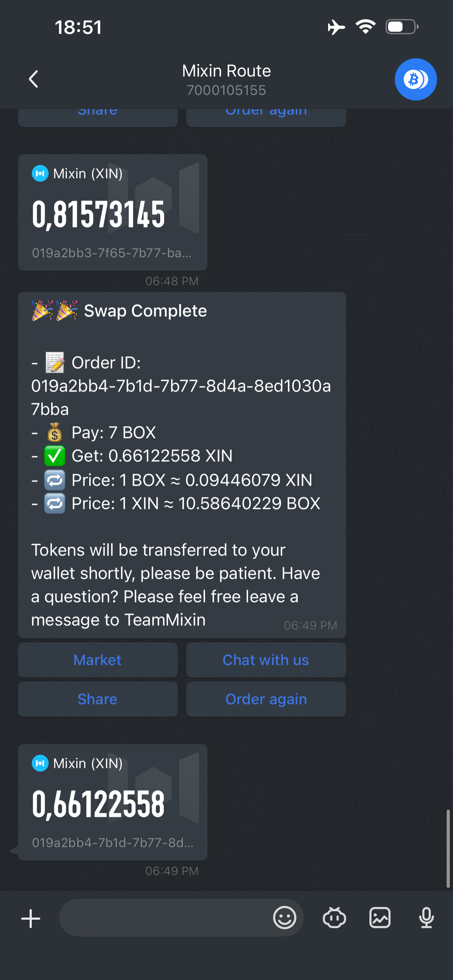Click the chat scrollbar indicator
Image resolution: width=453 pixels, height=980 pixels.
448,848
